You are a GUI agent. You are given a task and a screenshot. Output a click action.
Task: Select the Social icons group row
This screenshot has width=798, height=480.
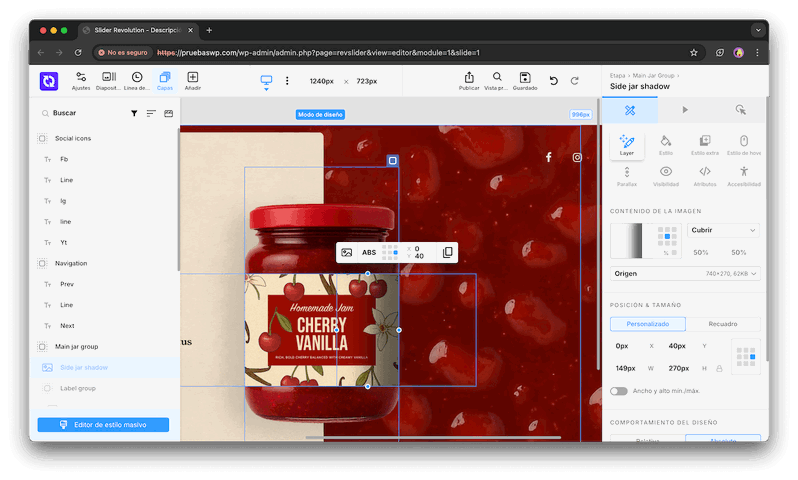point(104,138)
